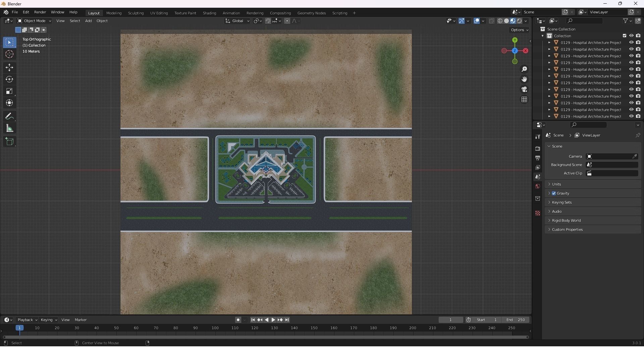Open the Output properties tab icon
This screenshot has width=644, height=349.
538,158
